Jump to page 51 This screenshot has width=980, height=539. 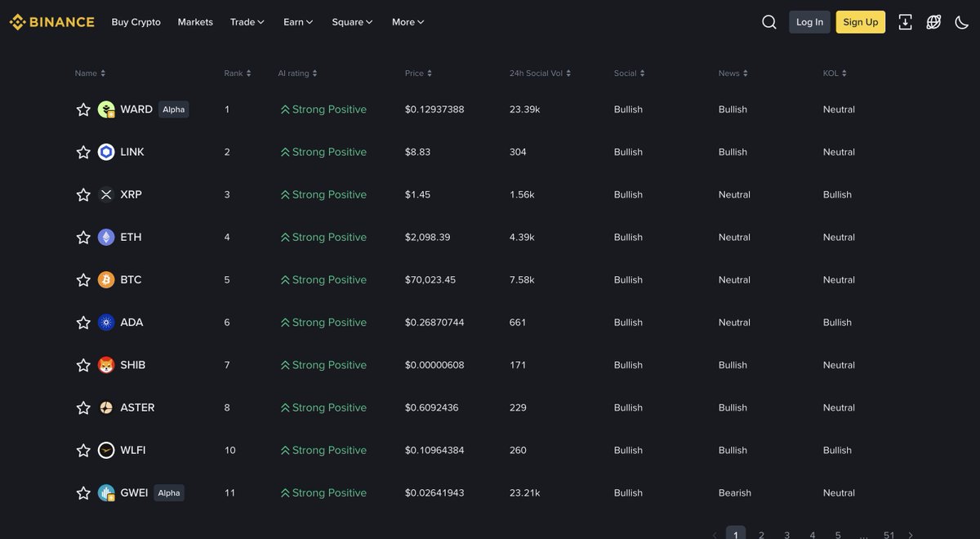pos(889,535)
